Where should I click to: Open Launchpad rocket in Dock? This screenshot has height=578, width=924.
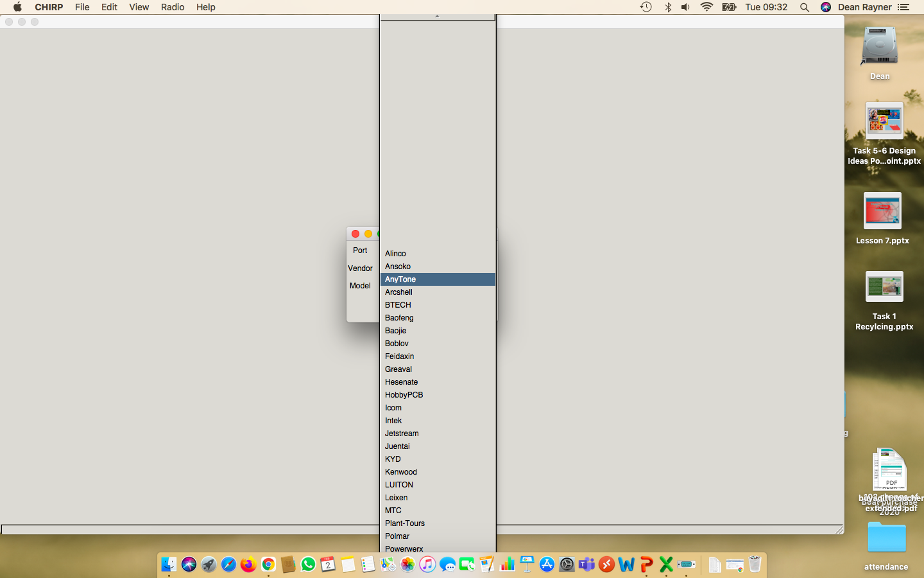(x=209, y=565)
